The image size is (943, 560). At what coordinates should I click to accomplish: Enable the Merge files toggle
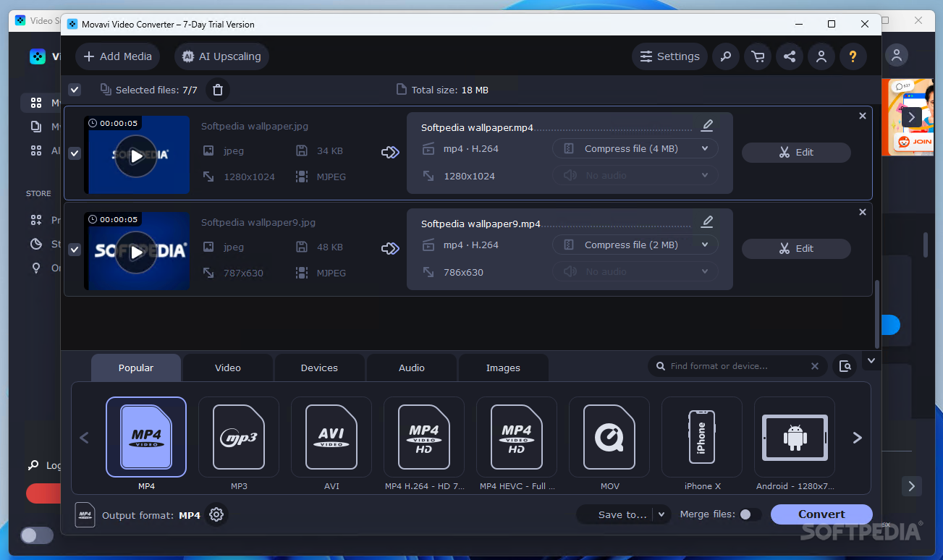point(750,514)
